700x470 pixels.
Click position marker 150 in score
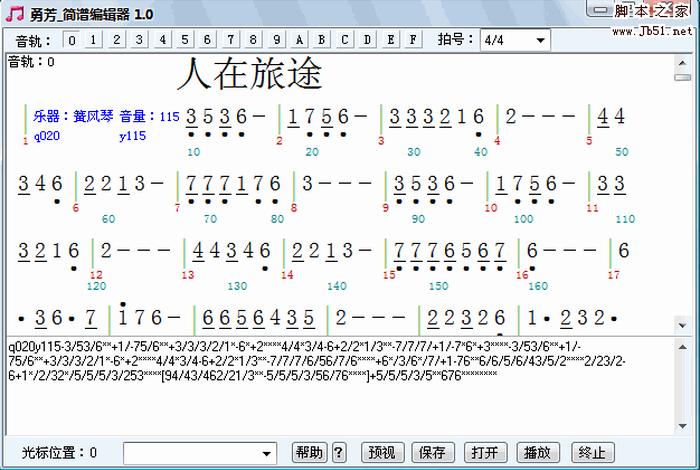click(x=438, y=286)
